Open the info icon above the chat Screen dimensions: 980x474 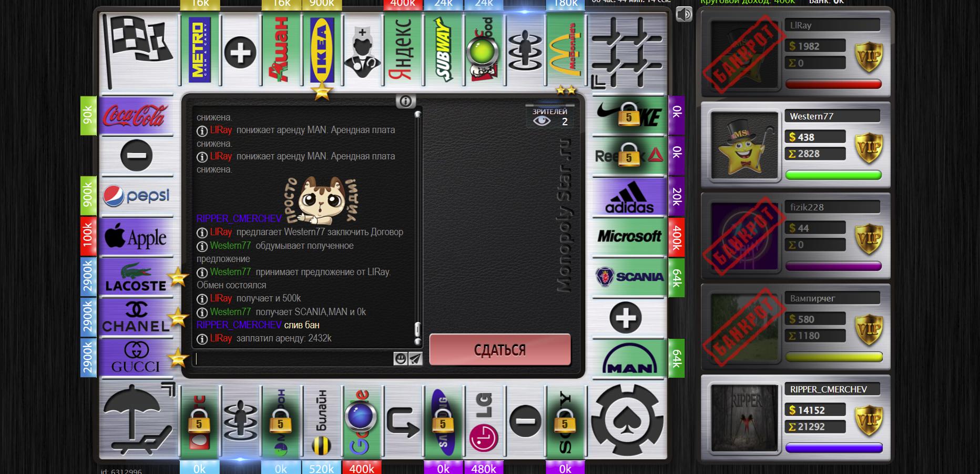405,101
